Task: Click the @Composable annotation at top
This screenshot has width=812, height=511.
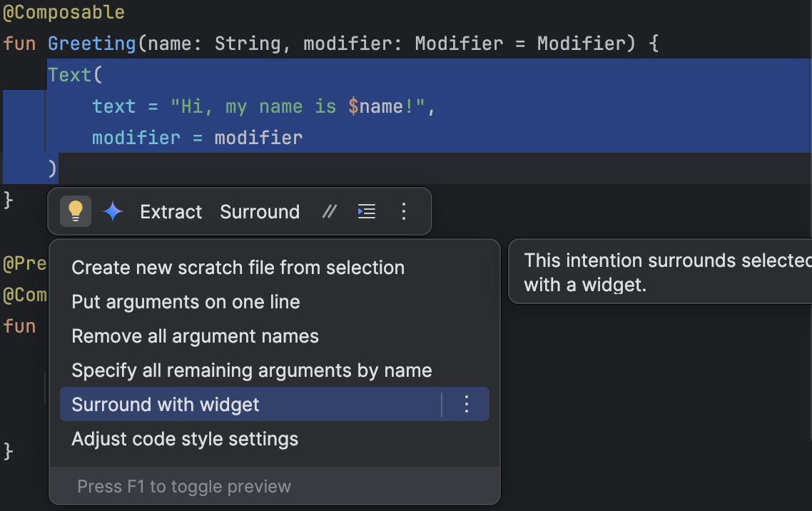Action: [x=64, y=12]
